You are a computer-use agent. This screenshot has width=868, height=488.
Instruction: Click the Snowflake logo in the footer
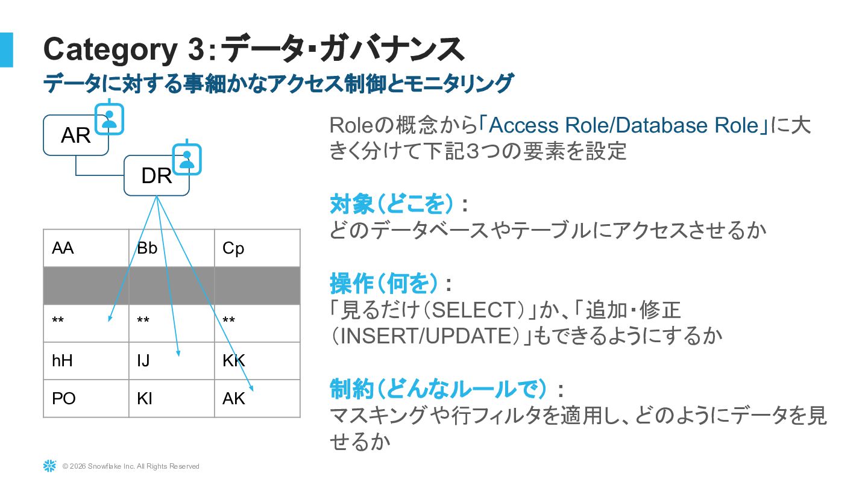[49, 466]
